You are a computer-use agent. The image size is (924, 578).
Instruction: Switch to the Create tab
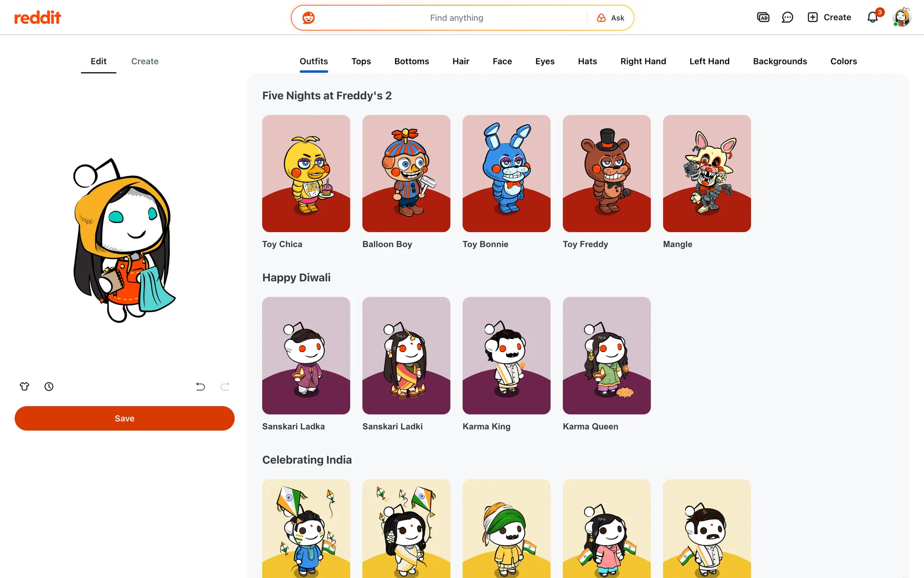[145, 61]
